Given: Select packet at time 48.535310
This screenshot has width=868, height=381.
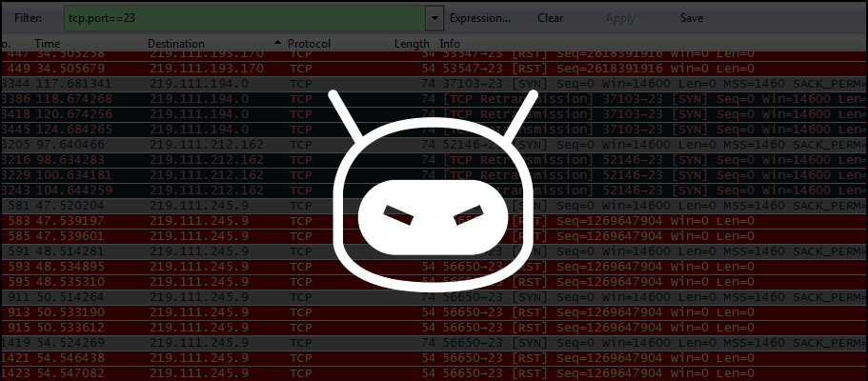Looking at the screenshot, I should coord(434,282).
